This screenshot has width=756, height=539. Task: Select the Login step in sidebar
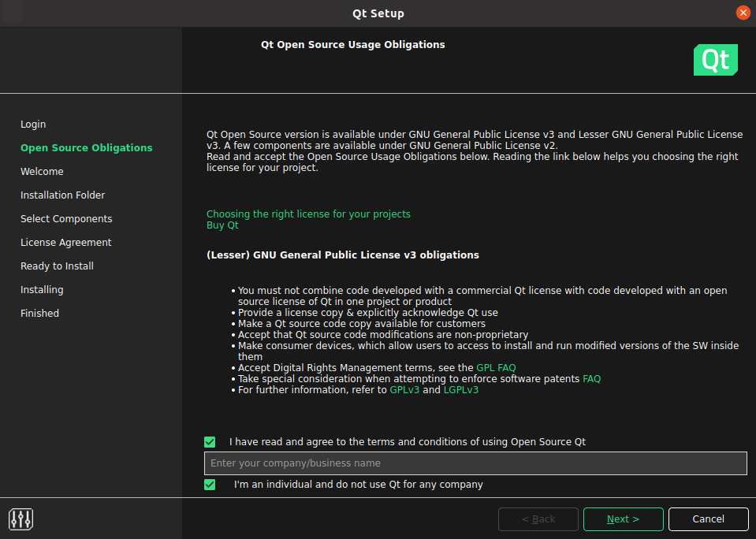(33, 125)
